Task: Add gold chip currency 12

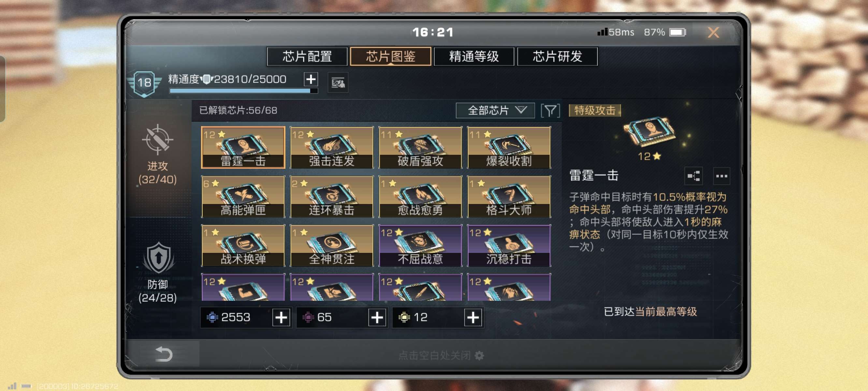Action: tap(473, 317)
